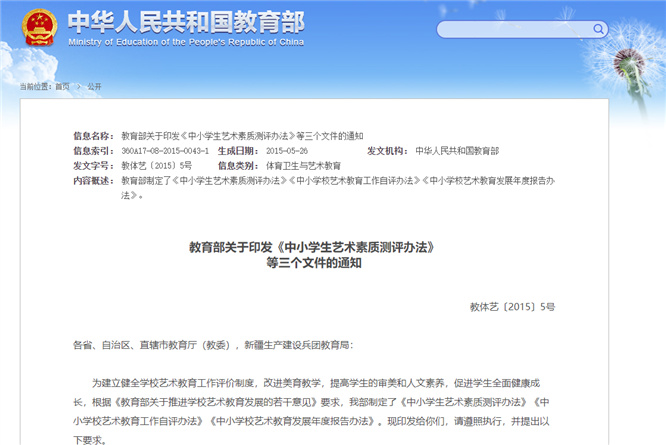Click 'Ministry of Education' English subtitle
This screenshot has height=445, width=666.
[x=186, y=42]
